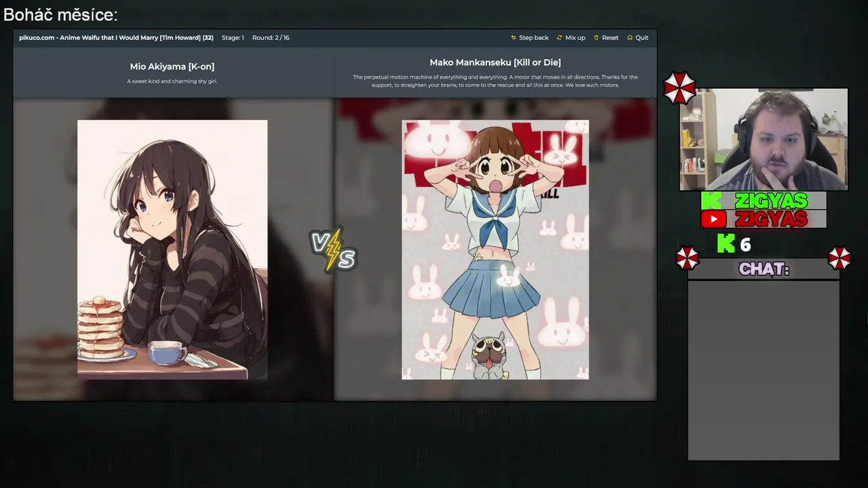This screenshot has width=868, height=488.
Task: Click the perpetual motion machine description text
Action: tap(495, 81)
